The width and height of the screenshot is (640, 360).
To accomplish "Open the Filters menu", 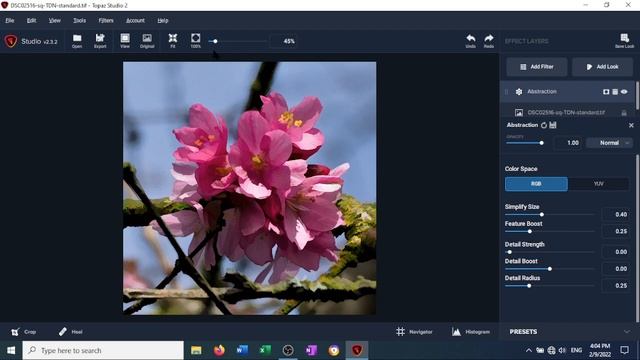I will (106, 20).
